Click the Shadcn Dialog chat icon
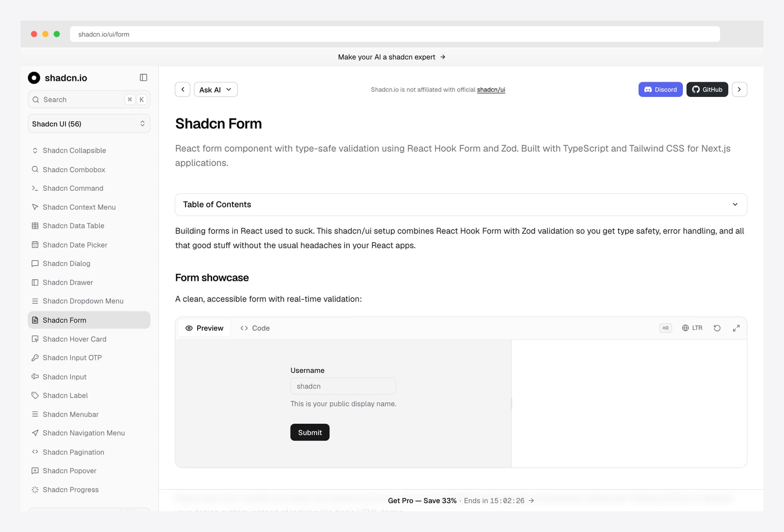 tap(35, 263)
